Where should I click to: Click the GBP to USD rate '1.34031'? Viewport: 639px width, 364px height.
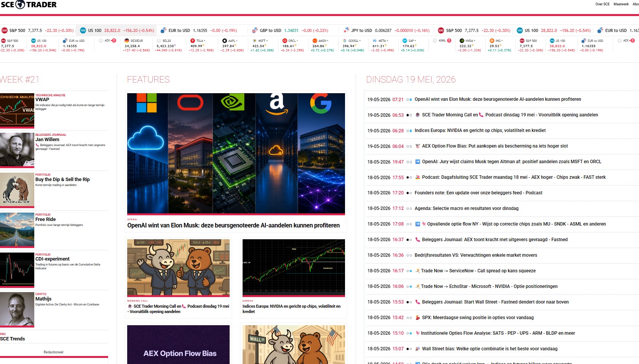pos(291,30)
